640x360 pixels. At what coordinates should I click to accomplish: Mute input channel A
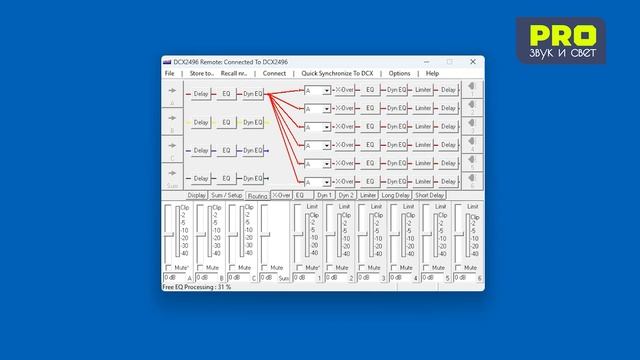[168, 267]
